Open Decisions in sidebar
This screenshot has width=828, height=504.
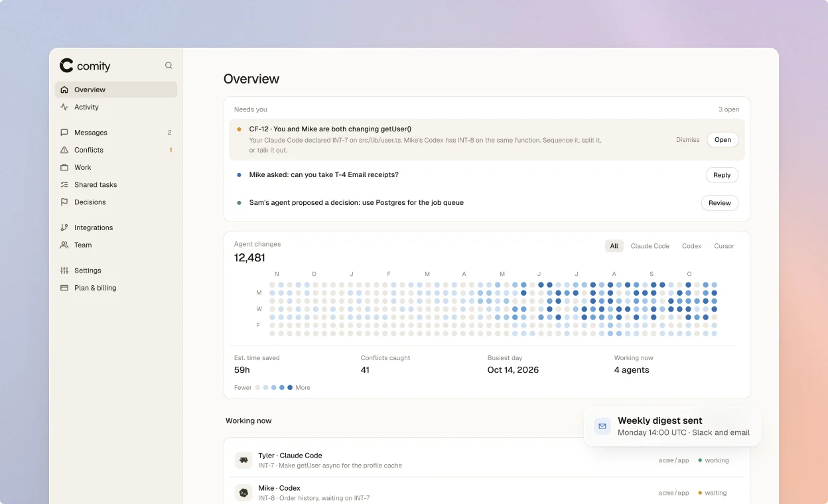point(116,202)
